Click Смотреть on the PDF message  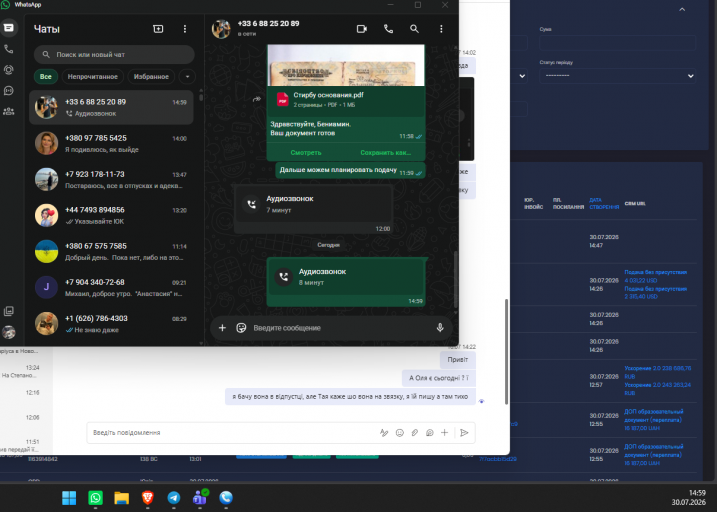(x=306, y=153)
